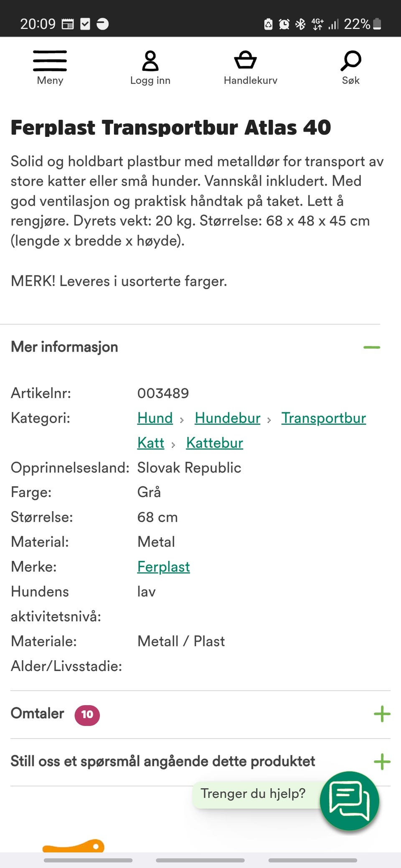Open the Hundebur category link
This screenshot has height=868, width=401.
pos(227,418)
